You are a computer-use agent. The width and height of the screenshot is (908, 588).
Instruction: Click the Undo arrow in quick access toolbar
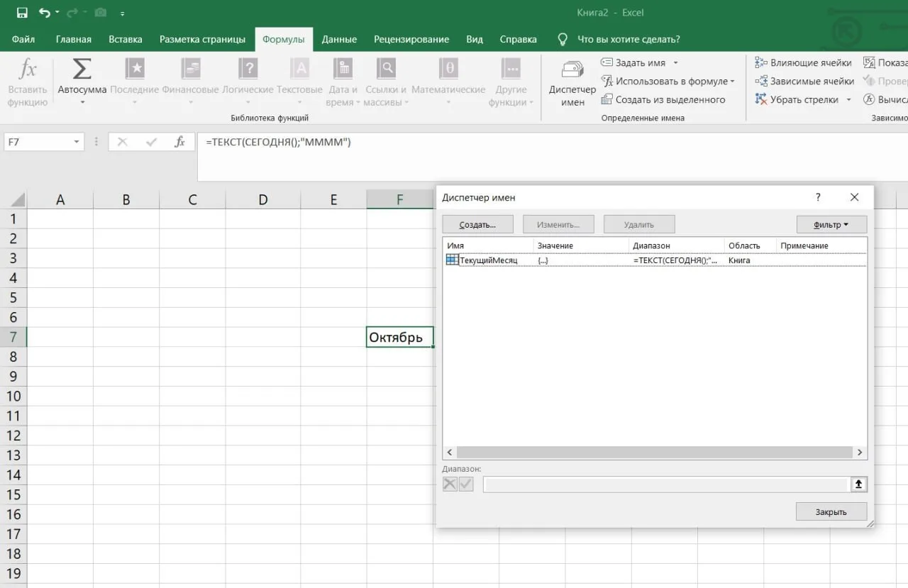[x=45, y=13]
